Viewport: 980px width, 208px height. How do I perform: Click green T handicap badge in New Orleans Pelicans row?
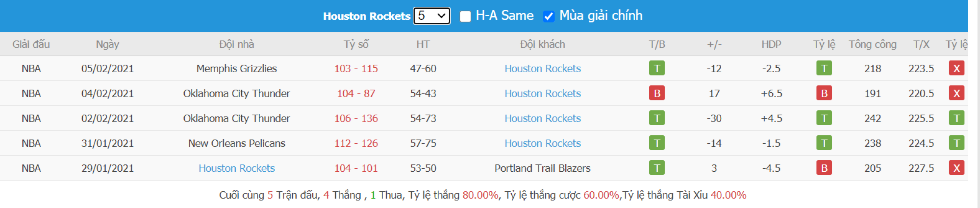point(824,143)
